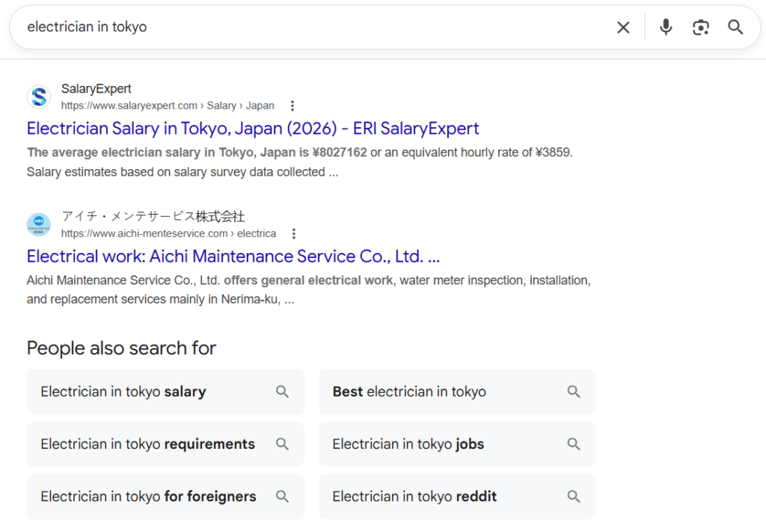766x532 pixels.
Task: Search 'Electrician in tokyo requirements' suggestion
Action: [x=165, y=444]
